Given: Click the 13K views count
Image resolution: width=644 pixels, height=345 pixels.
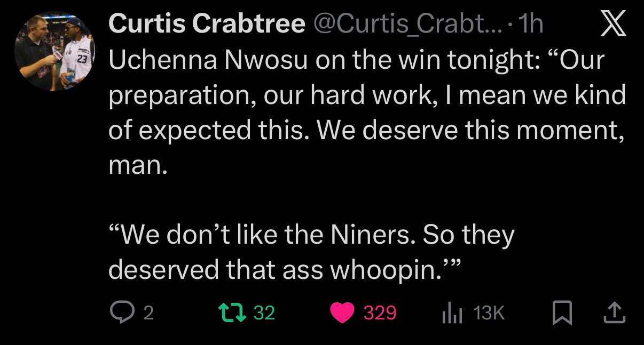Looking at the screenshot, I should point(489,313).
